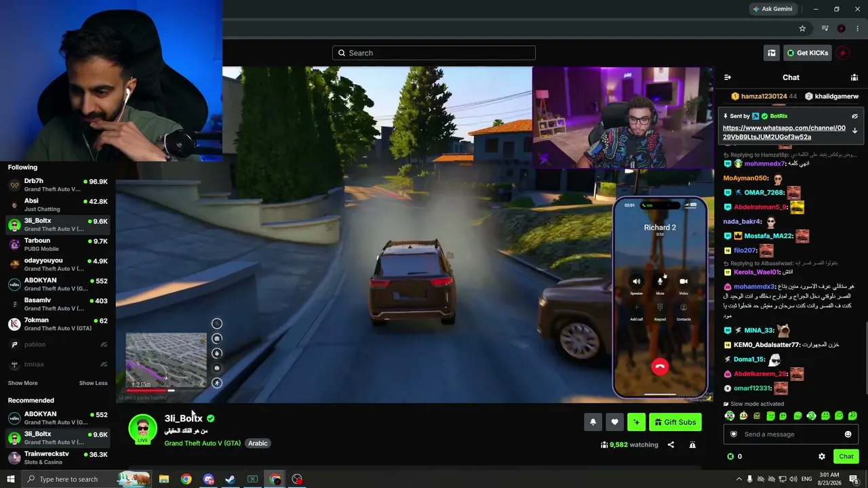Focus the Search box at top
The width and height of the screenshot is (868, 488).
click(434, 53)
